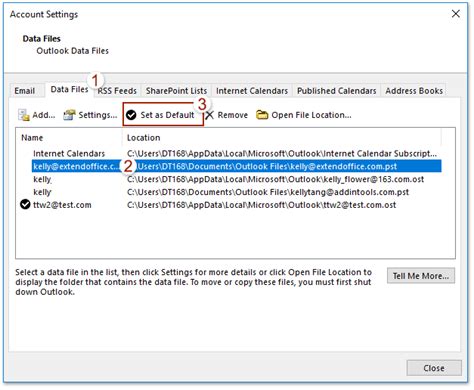Image resolution: width=474 pixels, height=390 pixels.
Task: Click the default checkmark beside ttw2@test.com
Action: point(25,204)
